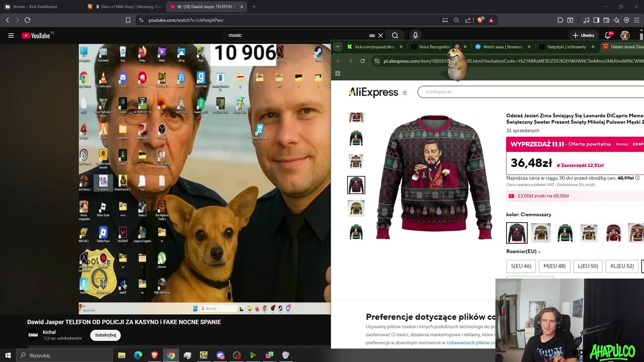Open the zoom magnifier icon in address bar
Screen dimensions: 644x362
pos(456,20)
